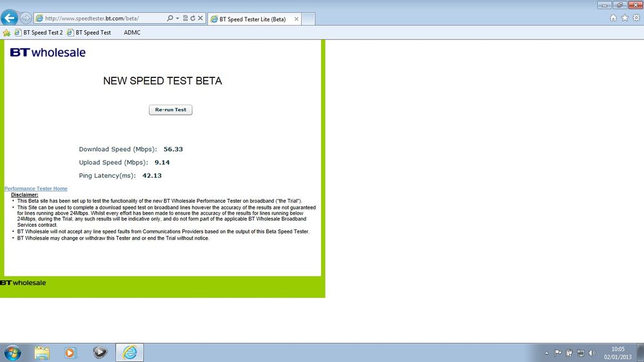Image resolution: width=644 pixels, height=362 pixels.
Task: Open the Tools gear icon
Action: 636,17
